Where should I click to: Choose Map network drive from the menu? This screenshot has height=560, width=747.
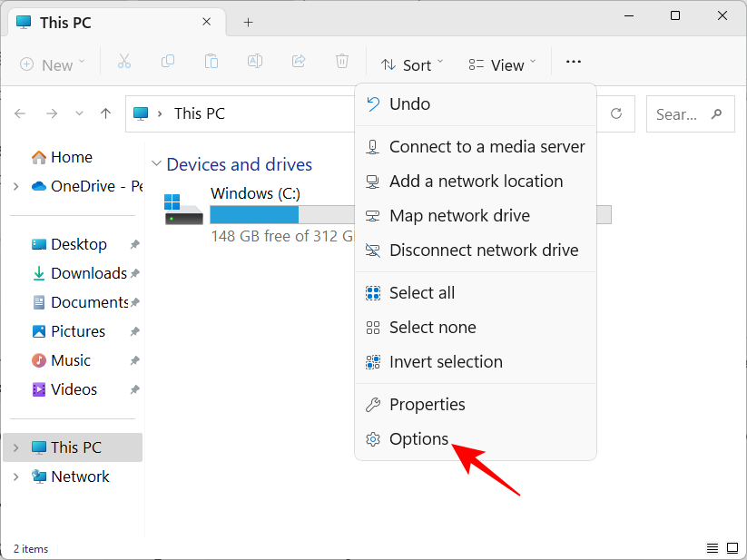(x=459, y=216)
